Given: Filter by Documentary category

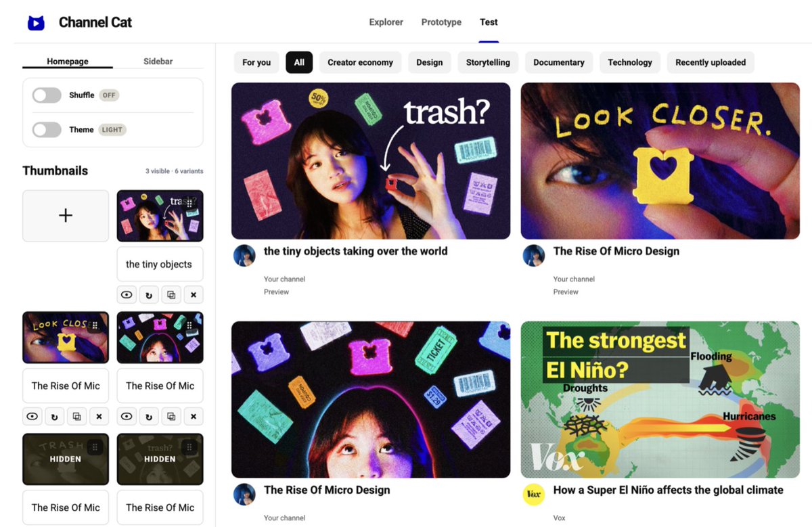Looking at the screenshot, I should (x=559, y=62).
